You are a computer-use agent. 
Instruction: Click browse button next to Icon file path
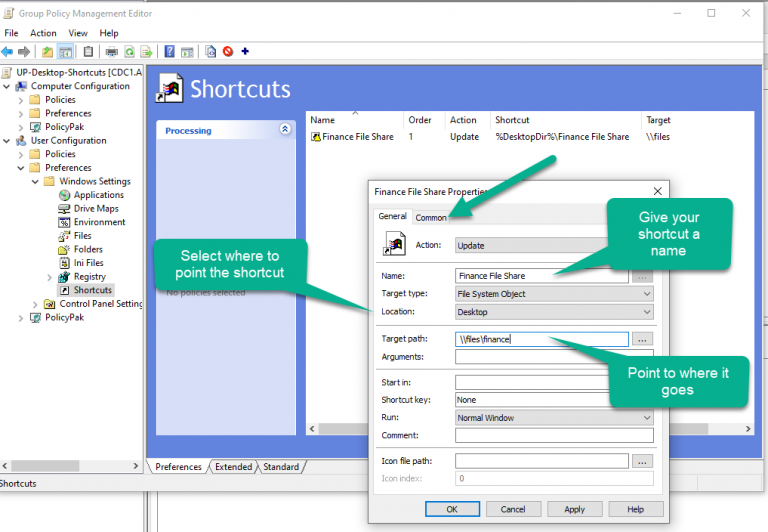point(642,461)
